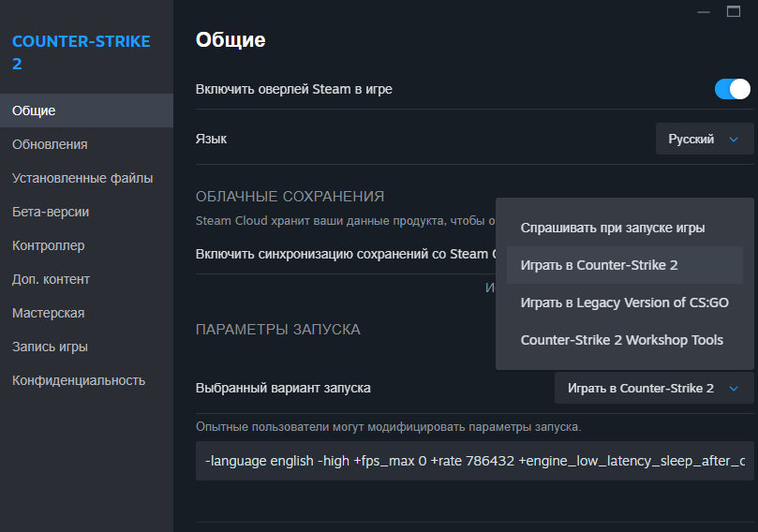Open the Контроллер settings
Image resolution: width=758 pixels, height=532 pixels.
coord(86,245)
